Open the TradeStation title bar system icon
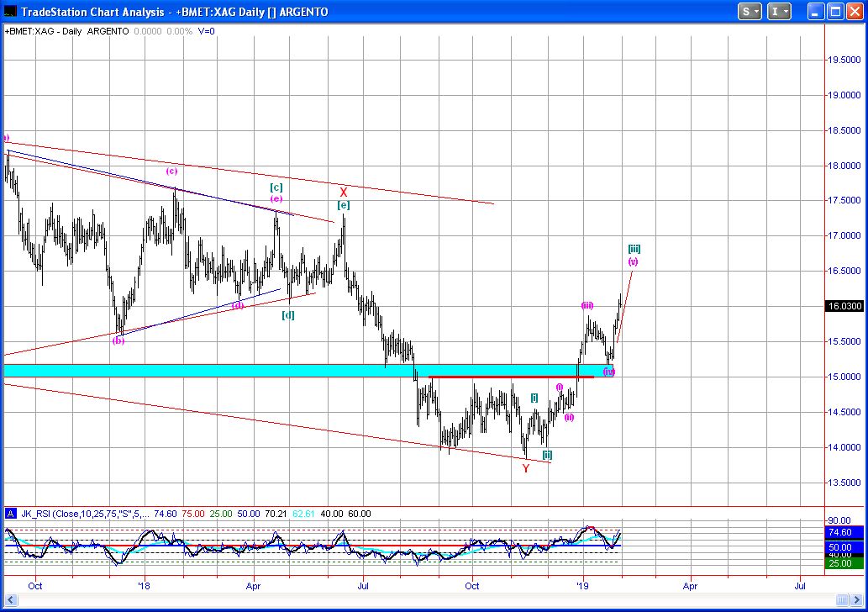 point(10,12)
